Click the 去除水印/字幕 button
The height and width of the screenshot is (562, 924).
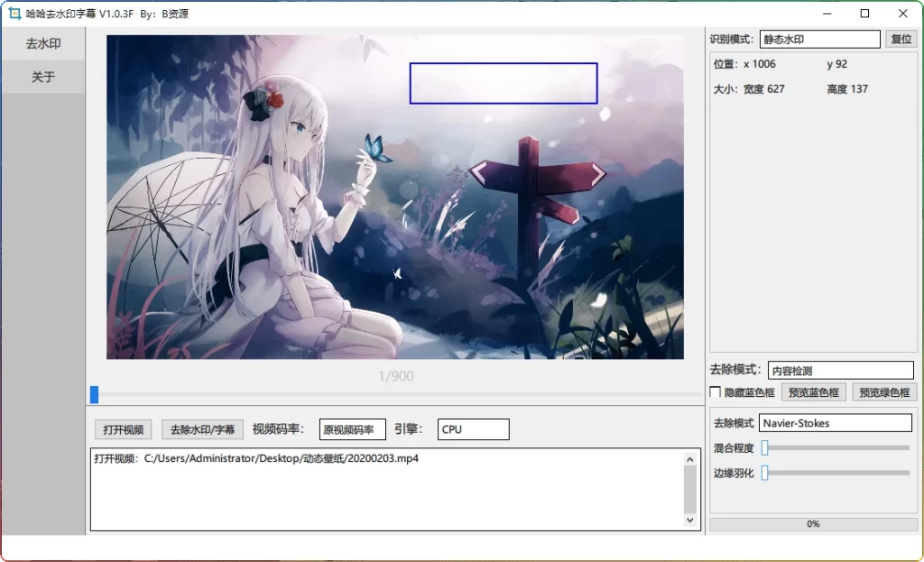pyautogui.click(x=202, y=429)
